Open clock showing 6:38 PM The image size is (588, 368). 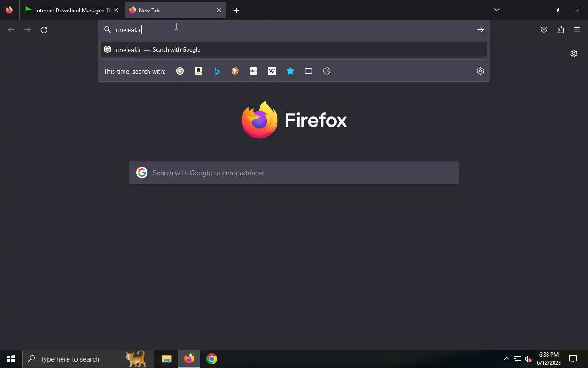pos(549,359)
